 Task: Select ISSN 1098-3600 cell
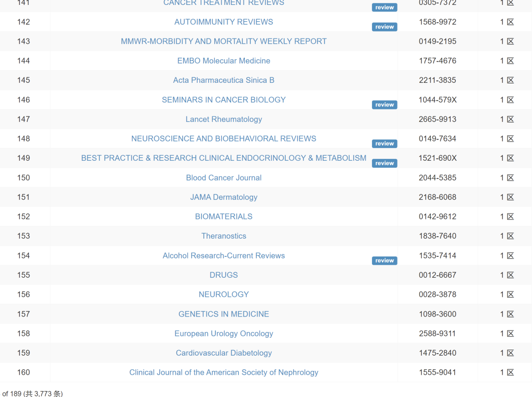pos(437,314)
